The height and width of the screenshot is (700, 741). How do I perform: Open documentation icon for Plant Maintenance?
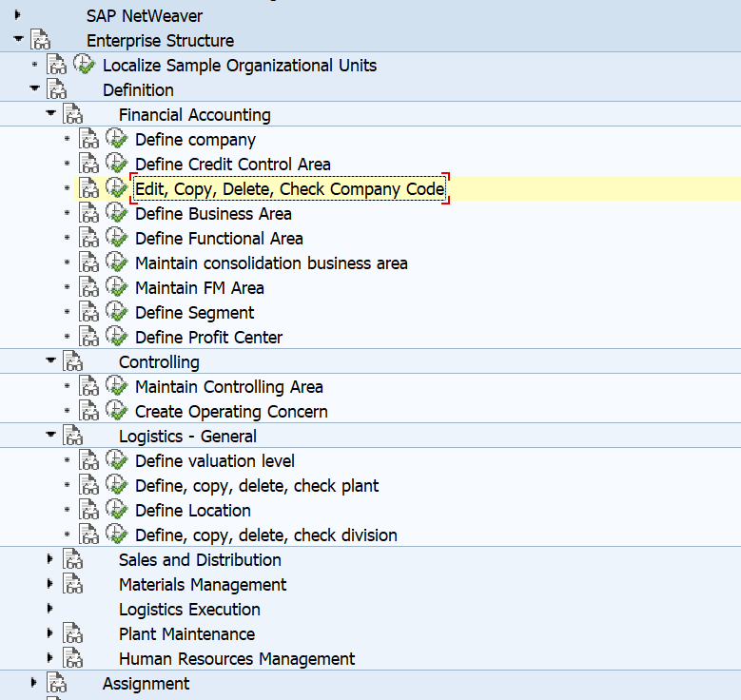73,632
